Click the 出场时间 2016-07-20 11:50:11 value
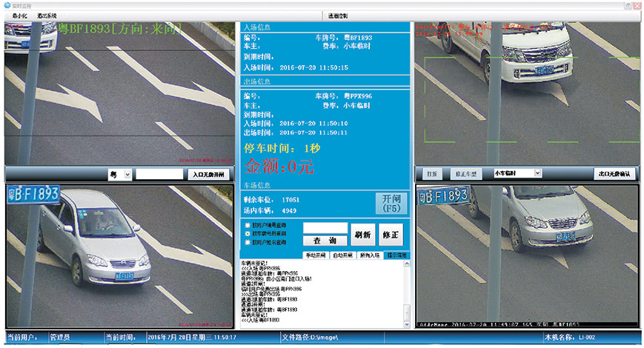This screenshot has height=348, width=644. click(313, 133)
